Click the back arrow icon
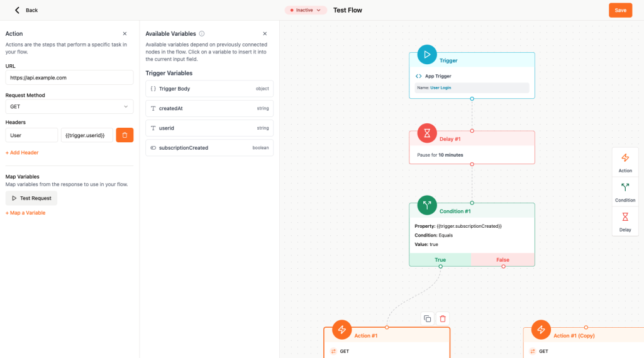The image size is (644, 358). click(17, 10)
